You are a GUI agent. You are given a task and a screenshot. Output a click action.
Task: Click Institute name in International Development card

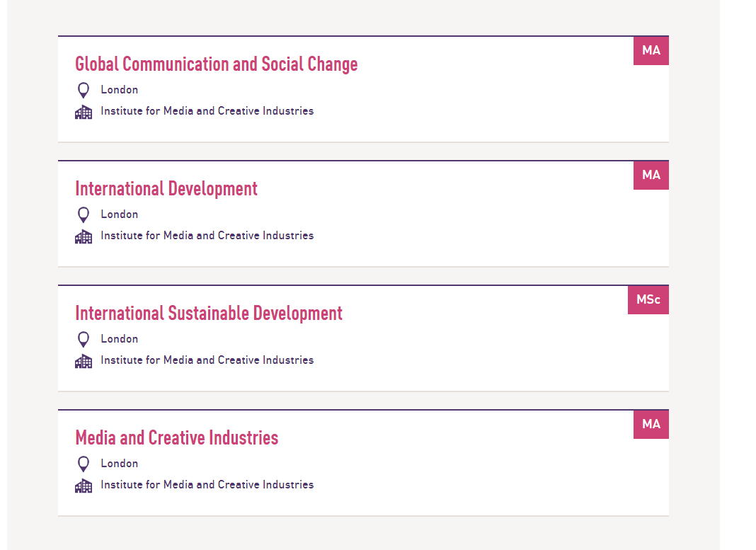coord(207,236)
